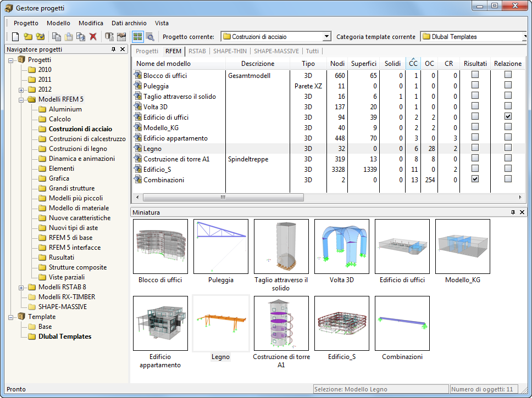
Task: Sort by CC column header
Action: click(413, 63)
